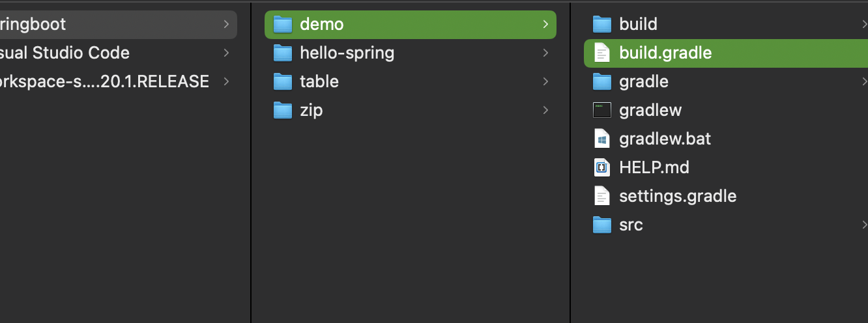868x323 pixels.
Task: Select the src folder icon
Action: click(x=602, y=225)
